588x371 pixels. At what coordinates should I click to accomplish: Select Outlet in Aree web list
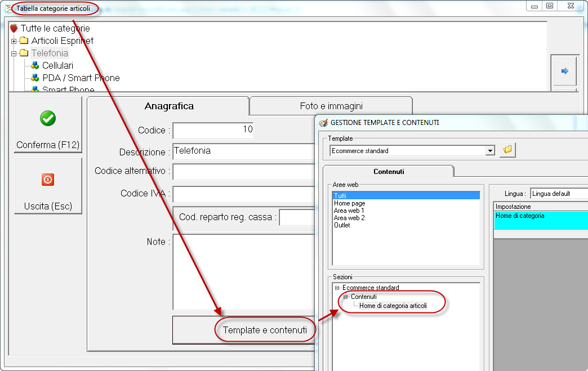pos(342,225)
